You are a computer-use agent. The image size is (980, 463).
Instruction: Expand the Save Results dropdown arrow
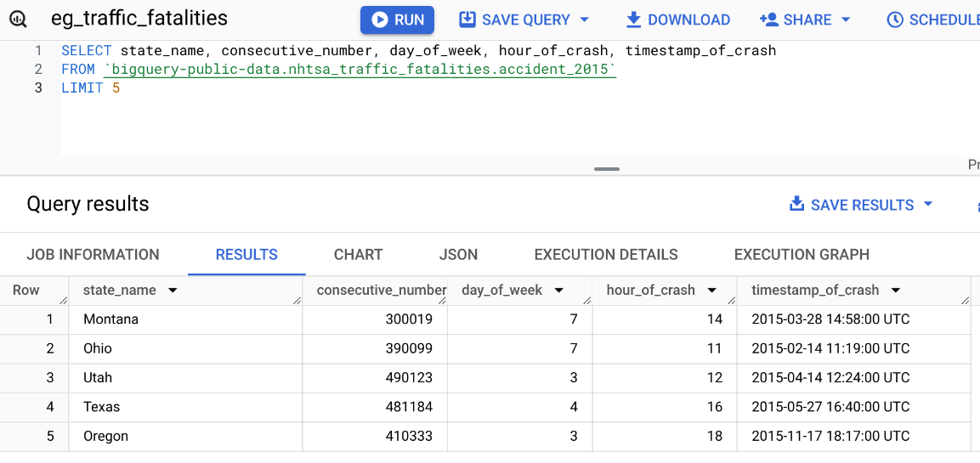pos(927,205)
